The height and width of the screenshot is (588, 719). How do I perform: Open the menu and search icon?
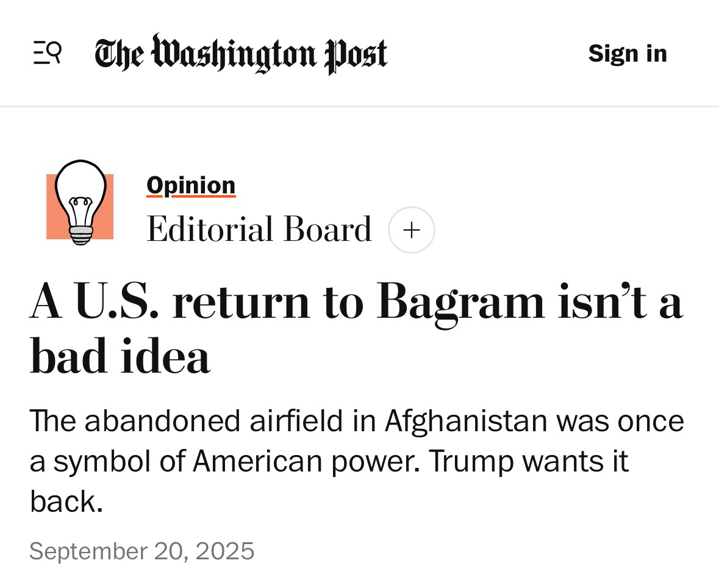(47, 53)
